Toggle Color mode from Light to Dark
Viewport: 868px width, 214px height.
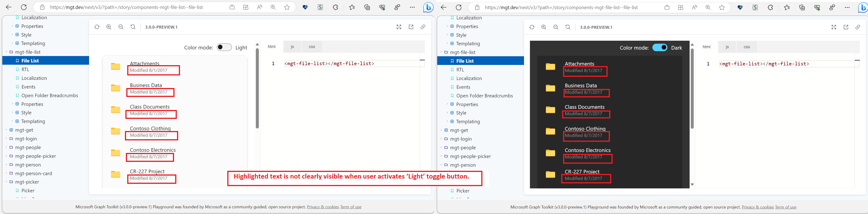[x=224, y=47]
